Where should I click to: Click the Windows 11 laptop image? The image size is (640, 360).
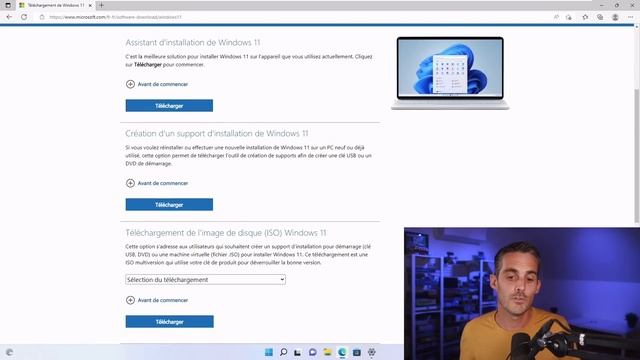450,73
